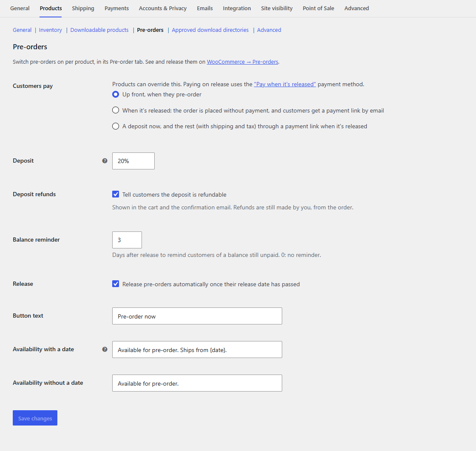Open the General settings tab
This screenshot has width=476, height=451.
click(20, 8)
